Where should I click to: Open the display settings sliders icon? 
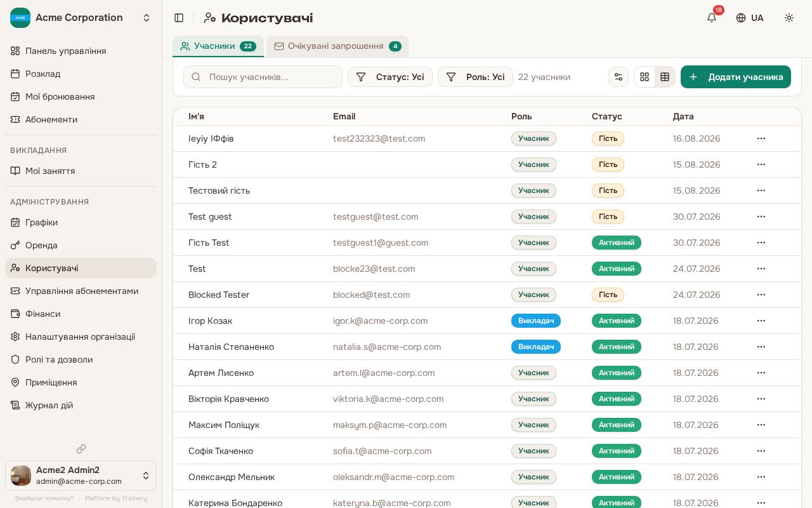click(619, 77)
